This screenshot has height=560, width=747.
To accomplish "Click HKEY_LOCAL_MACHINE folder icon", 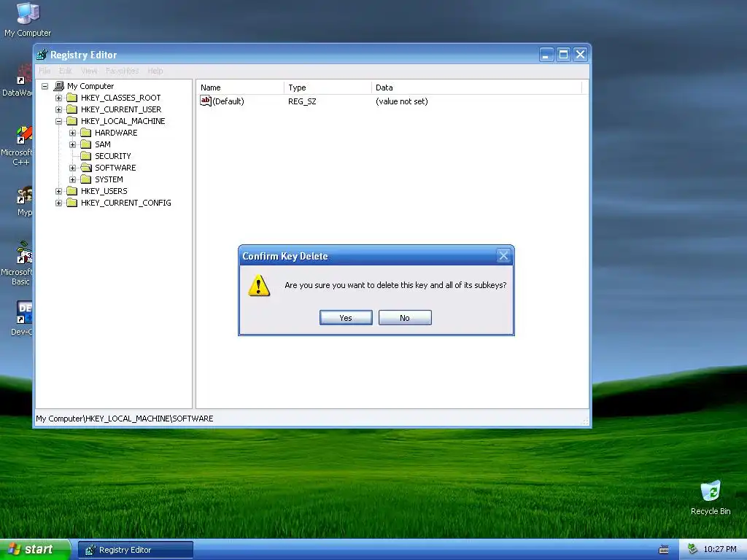I will click(x=72, y=121).
